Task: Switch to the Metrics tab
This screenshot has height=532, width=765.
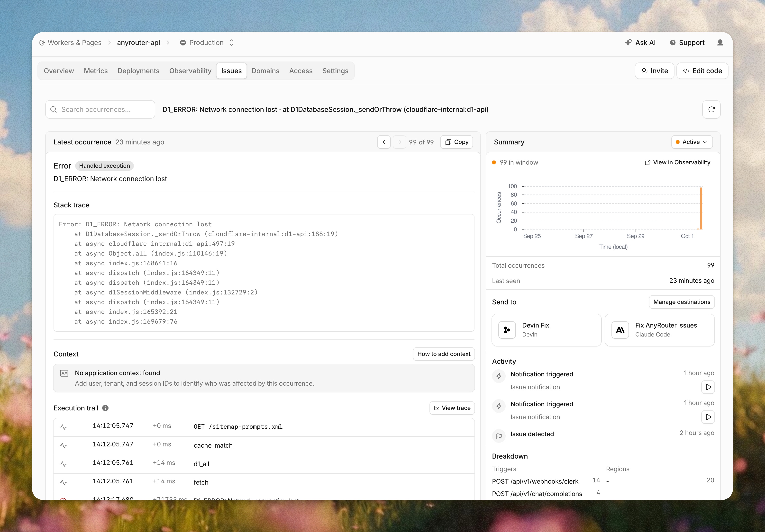Action: tap(96, 71)
